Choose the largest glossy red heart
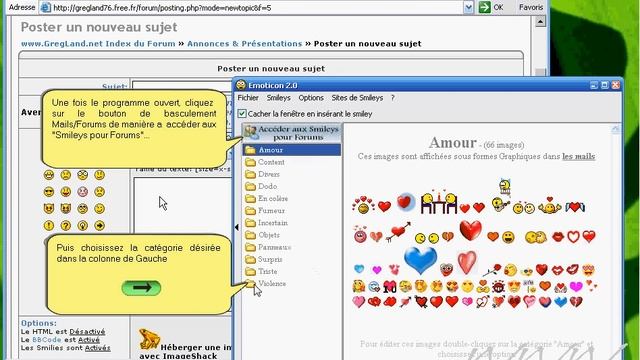 471,230
